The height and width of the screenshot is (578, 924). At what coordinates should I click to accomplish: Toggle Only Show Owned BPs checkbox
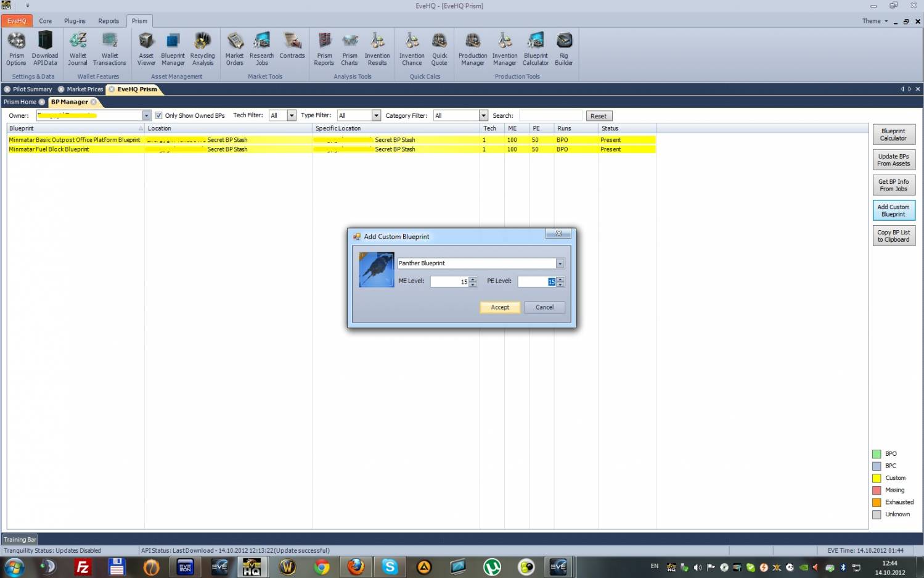click(158, 115)
